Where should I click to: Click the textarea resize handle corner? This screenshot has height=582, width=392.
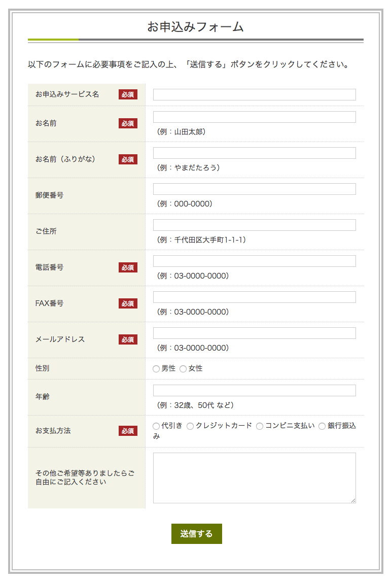coord(353,500)
